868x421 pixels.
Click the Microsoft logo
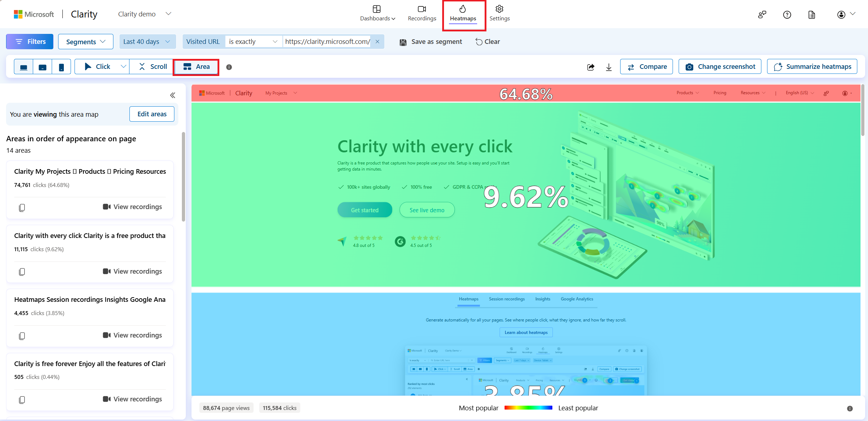(x=34, y=14)
